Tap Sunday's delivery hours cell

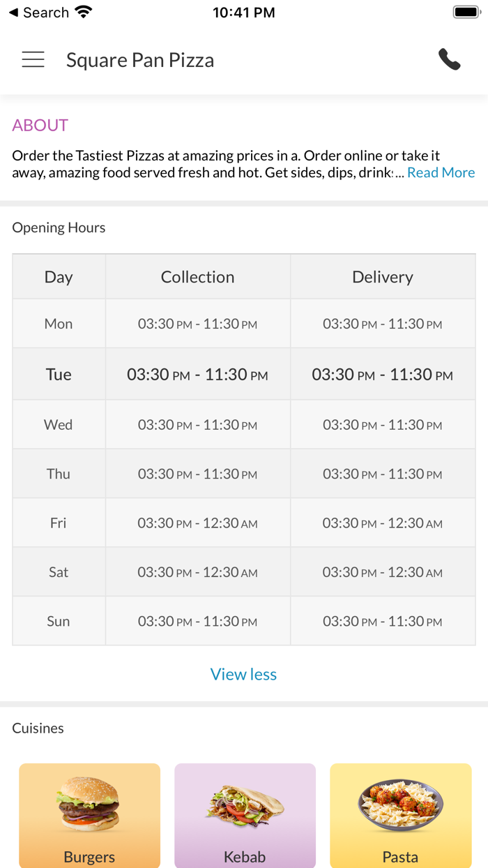tap(383, 621)
